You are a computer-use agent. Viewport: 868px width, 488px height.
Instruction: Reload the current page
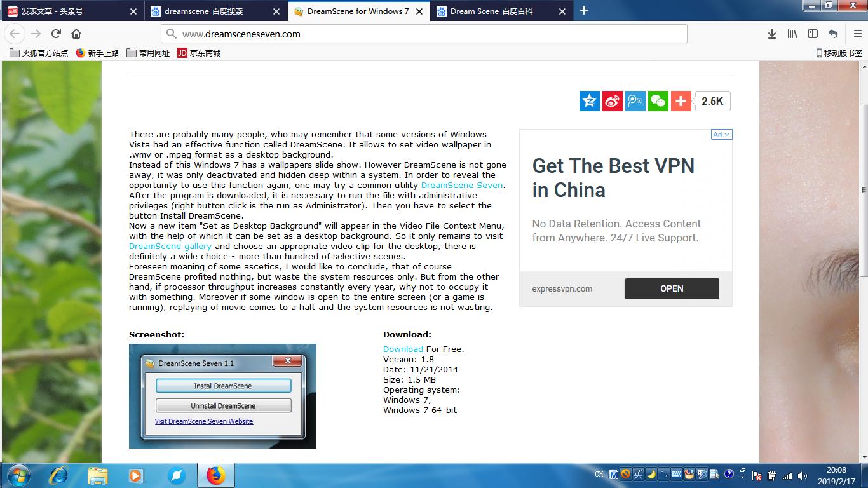pyautogui.click(x=56, y=34)
